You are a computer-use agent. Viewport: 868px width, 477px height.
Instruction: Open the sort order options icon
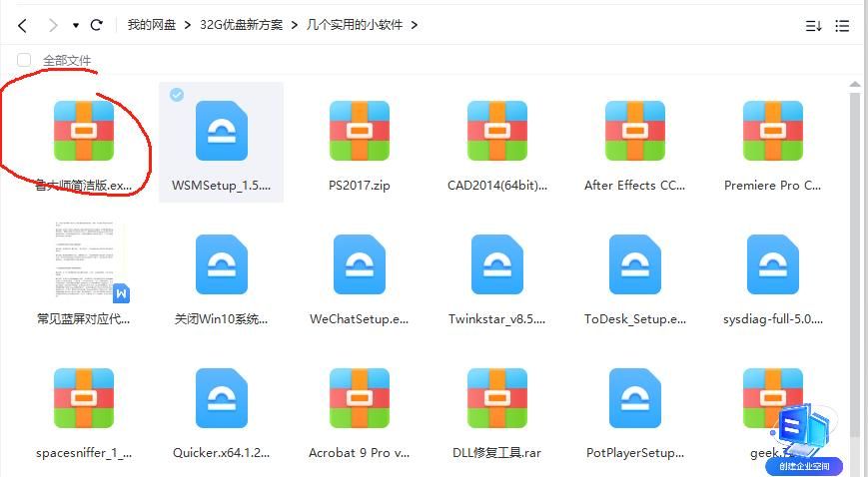[x=813, y=26]
